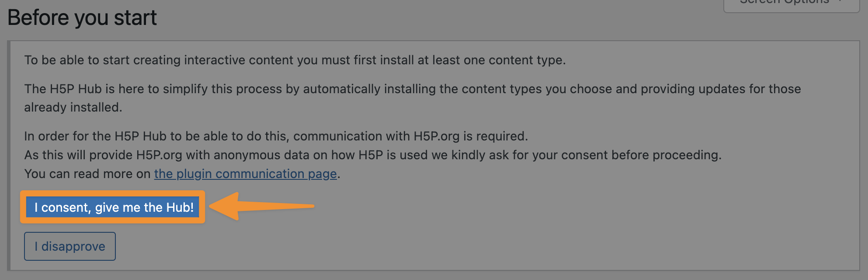Screen dimensions: 868x280
Task: Click the word 'disapprove' on the outlined button
Action: click(x=73, y=246)
